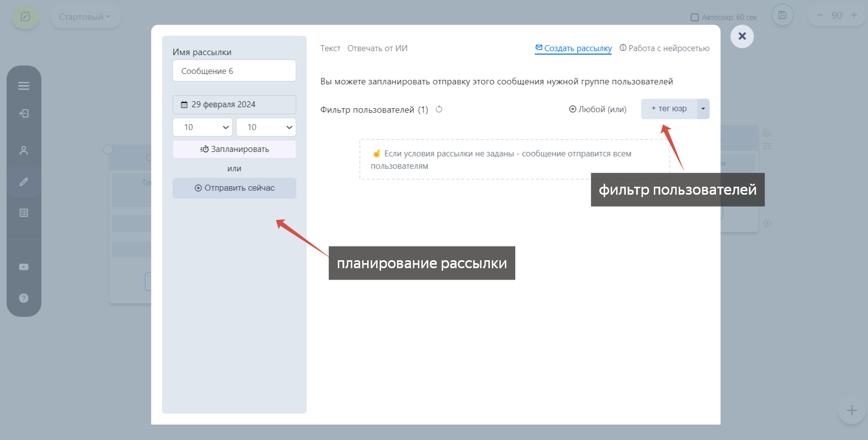Switch to the Отвечать от ИИ tab
Image resolution: width=868 pixels, height=440 pixels.
pos(377,48)
